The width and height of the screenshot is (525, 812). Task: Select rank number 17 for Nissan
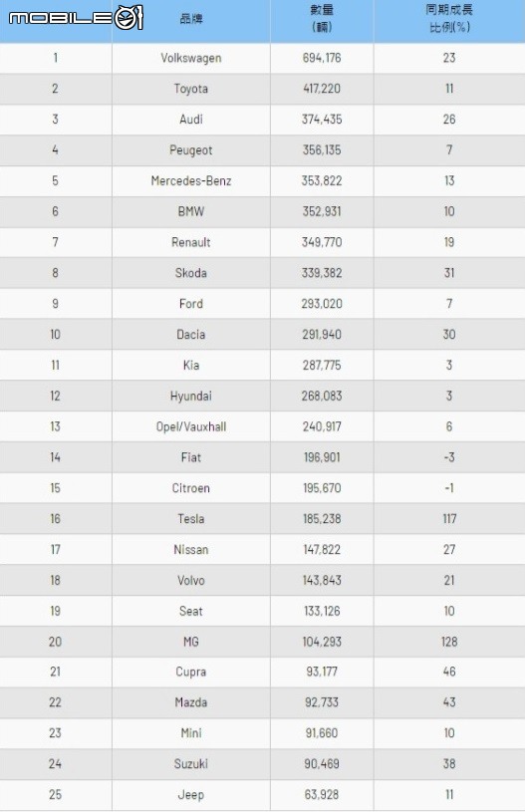point(56,549)
